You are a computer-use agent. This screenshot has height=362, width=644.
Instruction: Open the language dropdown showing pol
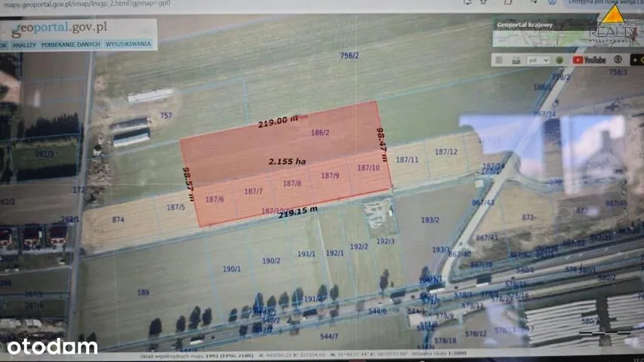point(538,60)
